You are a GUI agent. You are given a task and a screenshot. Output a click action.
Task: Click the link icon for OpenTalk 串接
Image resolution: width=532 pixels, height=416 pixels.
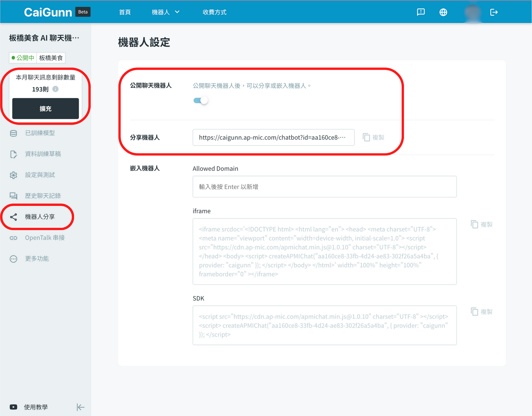pyautogui.click(x=13, y=238)
